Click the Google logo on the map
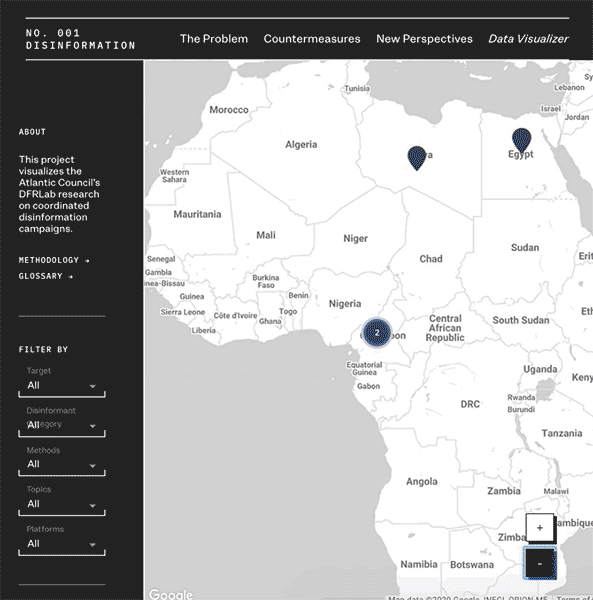593x600 pixels. (x=171, y=594)
